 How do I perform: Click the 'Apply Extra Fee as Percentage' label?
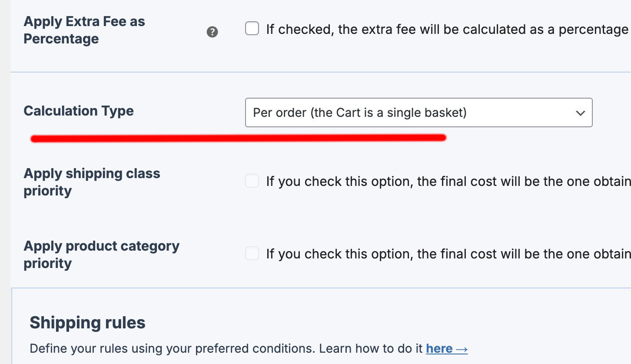pyautogui.click(x=84, y=30)
